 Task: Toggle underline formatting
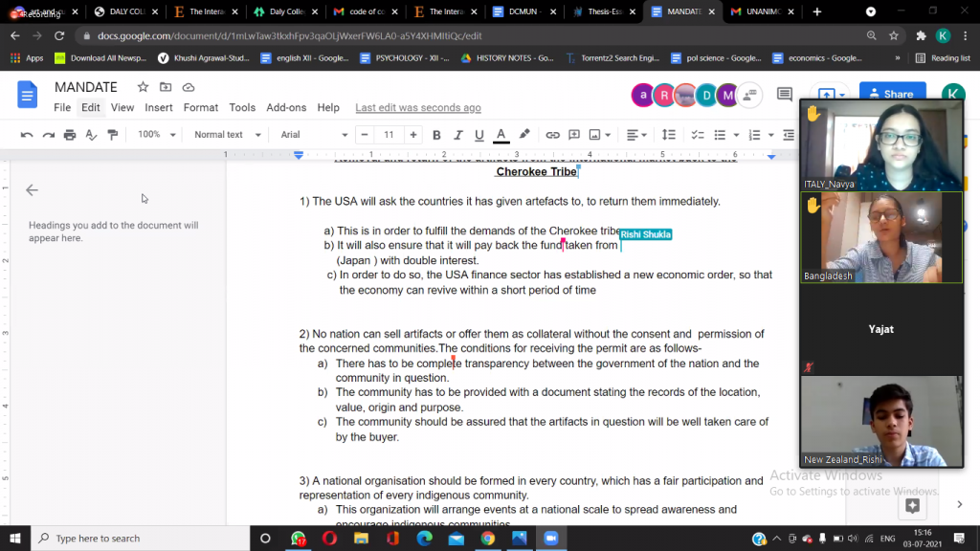(479, 134)
